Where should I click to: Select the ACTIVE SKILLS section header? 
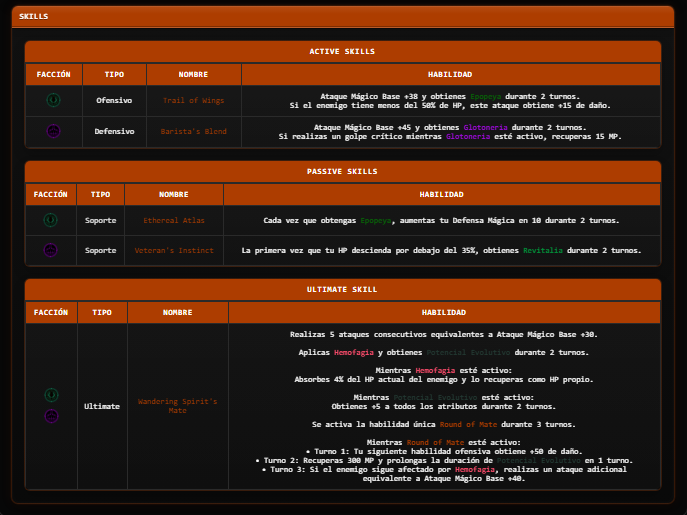pos(343,51)
